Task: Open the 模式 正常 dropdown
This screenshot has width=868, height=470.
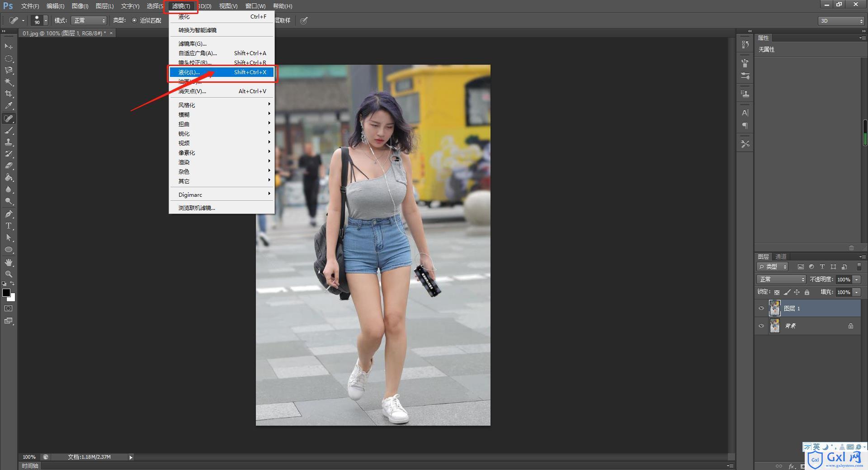Action: tap(89, 20)
